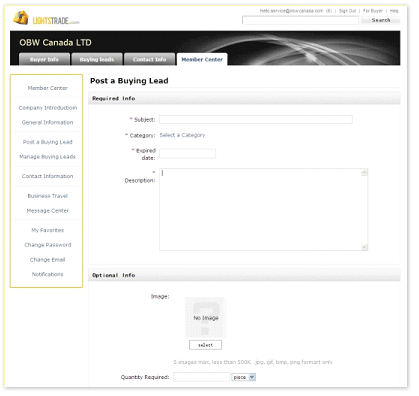Click inside the Description text area

tap(260, 209)
